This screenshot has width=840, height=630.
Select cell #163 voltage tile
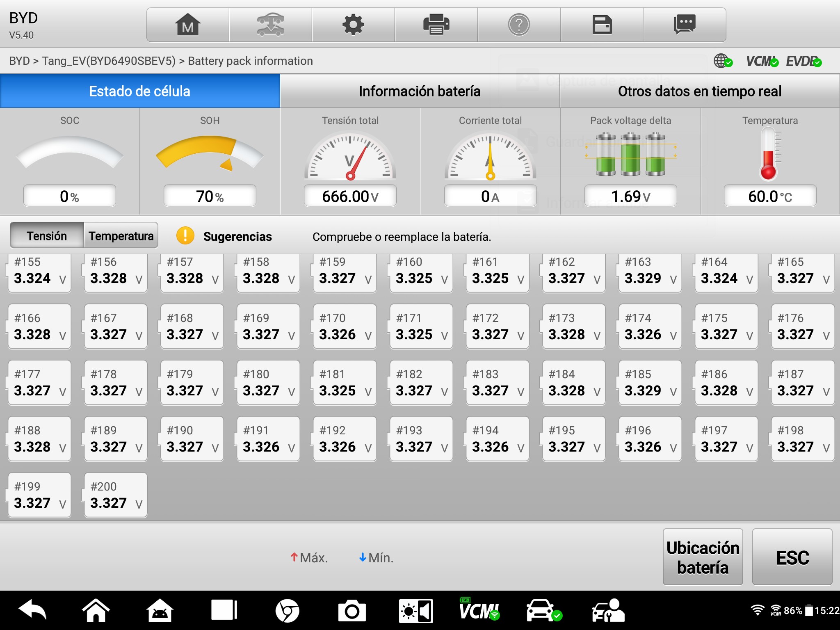pyautogui.click(x=650, y=272)
